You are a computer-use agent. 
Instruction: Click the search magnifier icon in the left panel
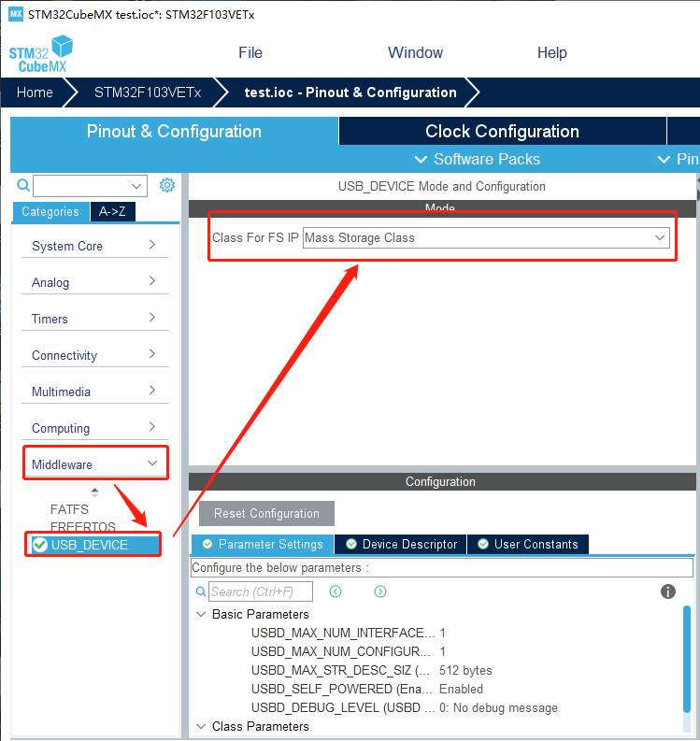pyautogui.click(x=23, y=185)
